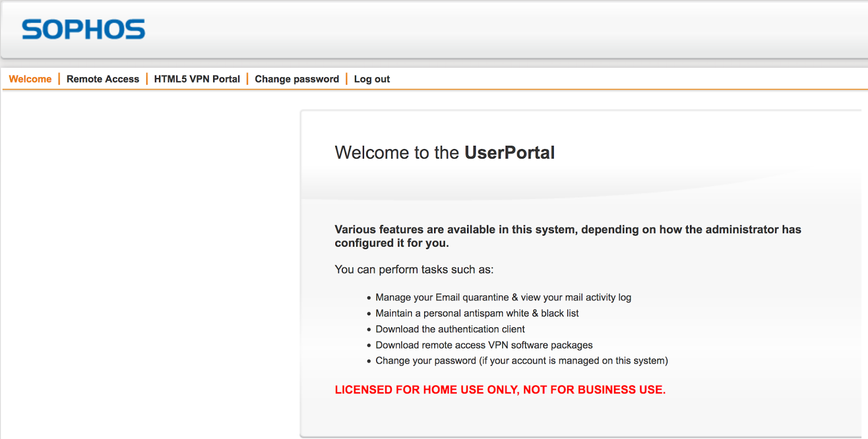The image size is (868, 439).
Task: Click 'Manage your Email quarantine' list item
Action: [x=503, y=298]
